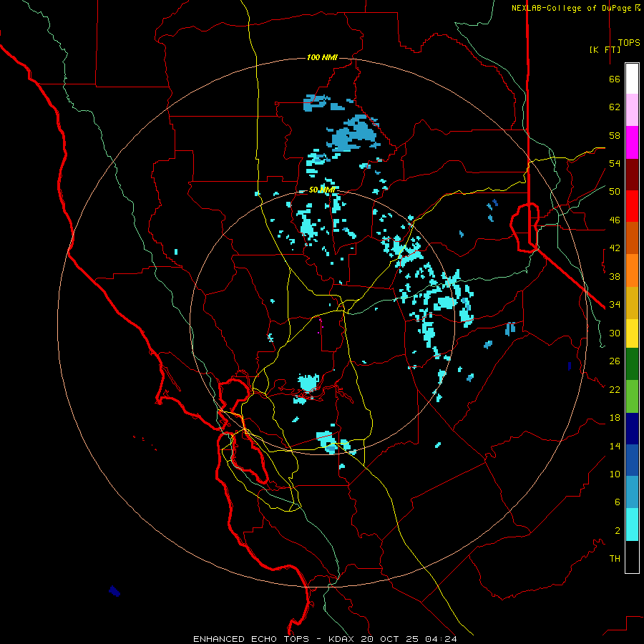Click the steel blue swatch between 6 and 10
Viewport: 644px width, 644px height.
(632, 492)
